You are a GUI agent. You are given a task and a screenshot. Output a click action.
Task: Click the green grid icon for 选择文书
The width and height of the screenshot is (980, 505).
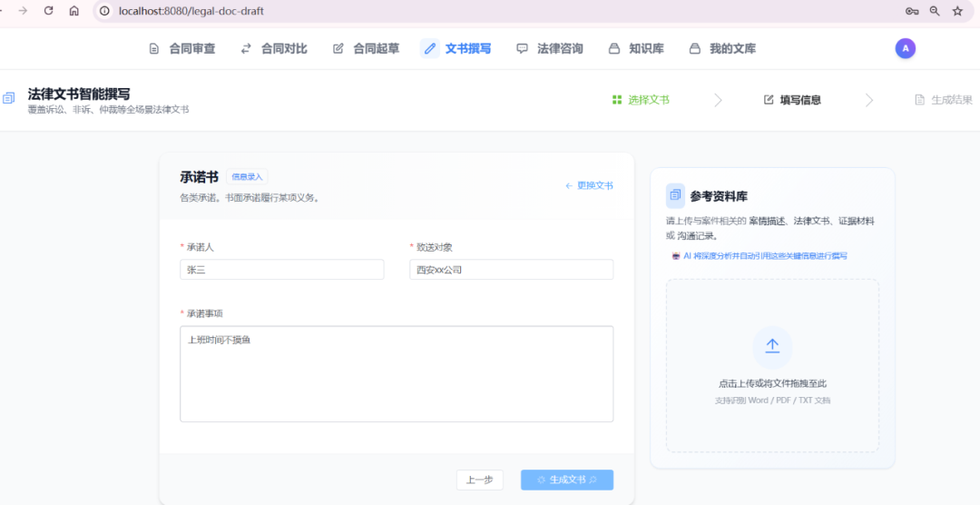[617, 100]
